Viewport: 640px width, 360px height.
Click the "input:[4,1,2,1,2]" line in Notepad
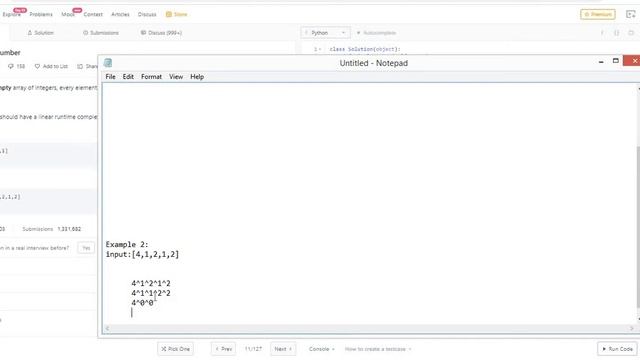142,254
